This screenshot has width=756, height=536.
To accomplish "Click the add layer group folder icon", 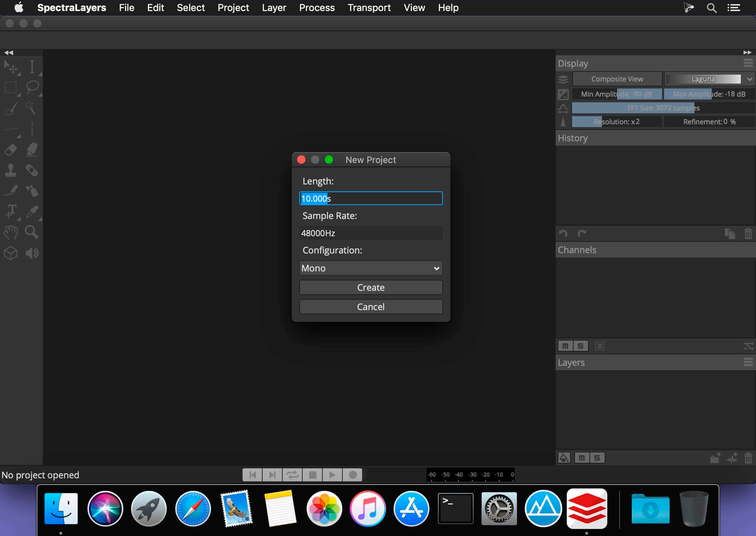I will click(x=715, y=458).
